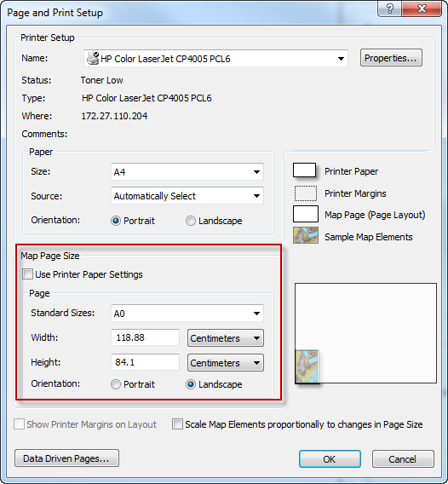The width and height of the screenshot is (448, 484).
Task: Select Portrait under Page orientation
Action: [115, 384]
